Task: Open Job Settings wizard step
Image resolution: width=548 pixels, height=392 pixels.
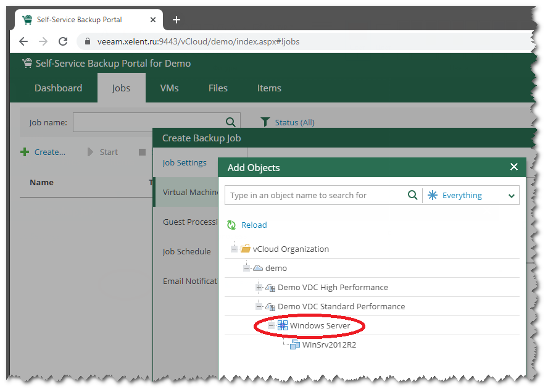Action: point(185,162)
